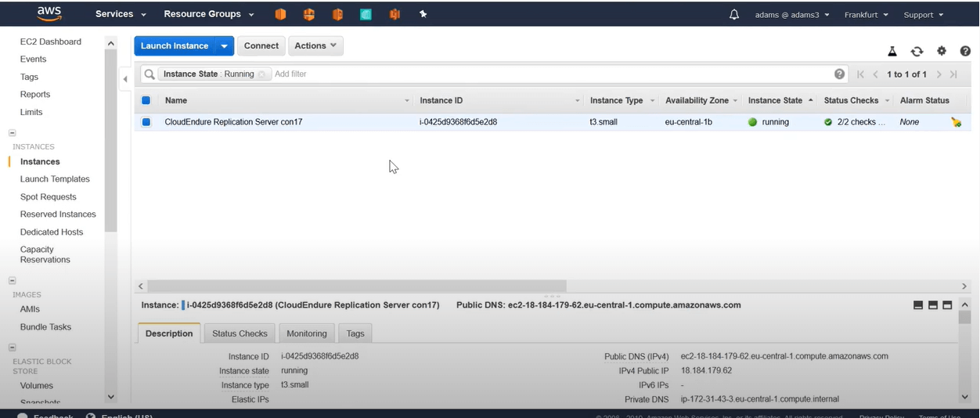Collapse the left navigation pane arrow

(125, 79)
